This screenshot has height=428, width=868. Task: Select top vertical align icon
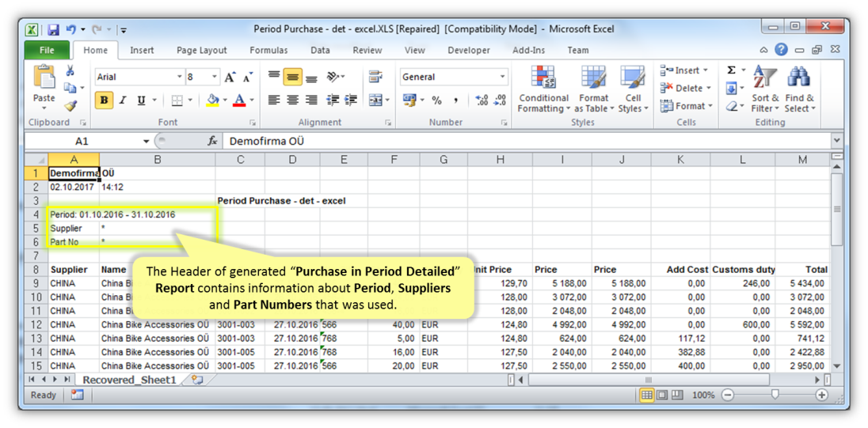pos(274,76)
